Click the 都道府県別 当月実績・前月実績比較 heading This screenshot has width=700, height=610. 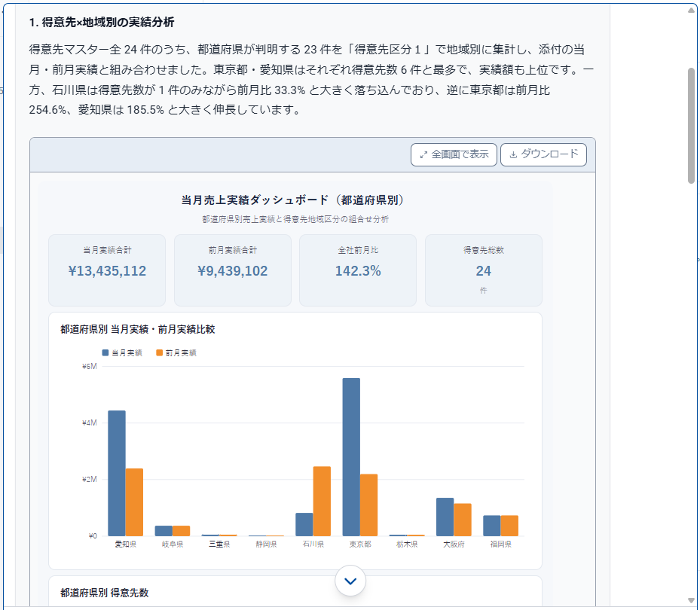tap(137, 329)
